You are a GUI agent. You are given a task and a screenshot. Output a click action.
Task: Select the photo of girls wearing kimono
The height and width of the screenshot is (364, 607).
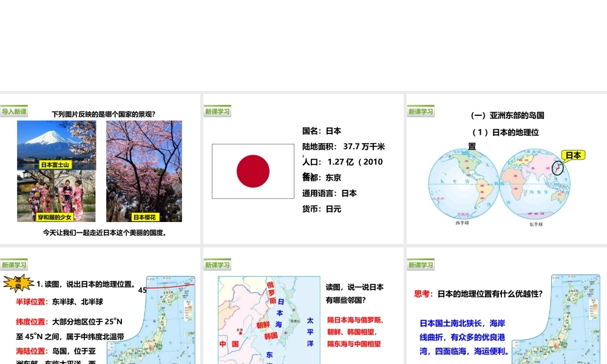(56, 196)
